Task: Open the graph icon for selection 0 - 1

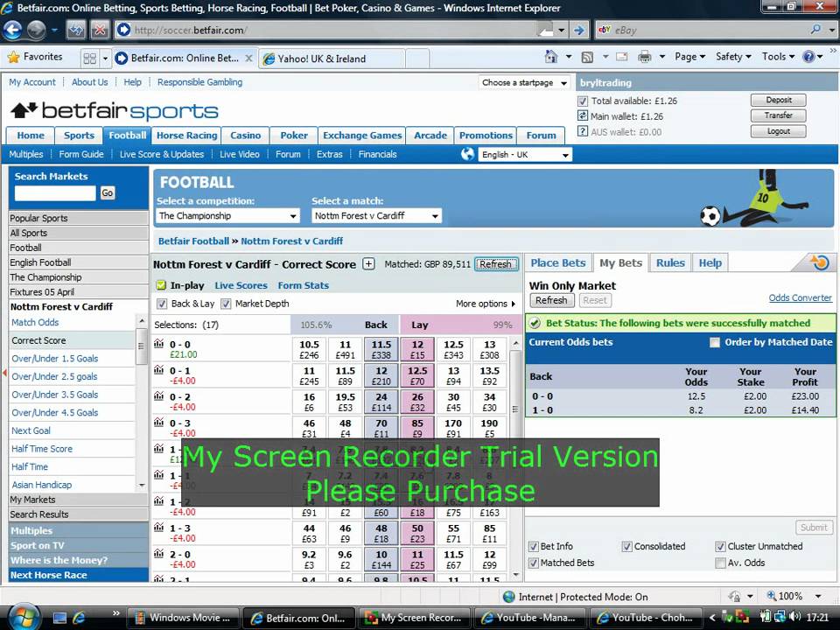Action: coord(158,369)
